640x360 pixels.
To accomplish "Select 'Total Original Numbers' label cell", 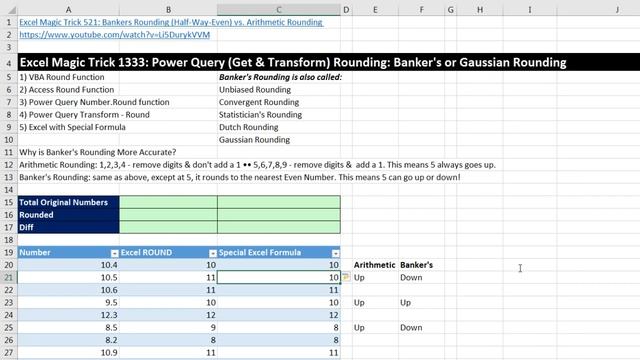I will [69, 202].
